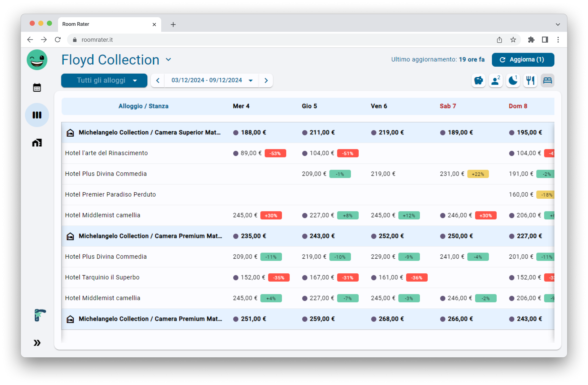Image resolution: width=588 pixels, height=385 pixels.
Task: Click the browser forward arrow
Action: tap(44, 40)
